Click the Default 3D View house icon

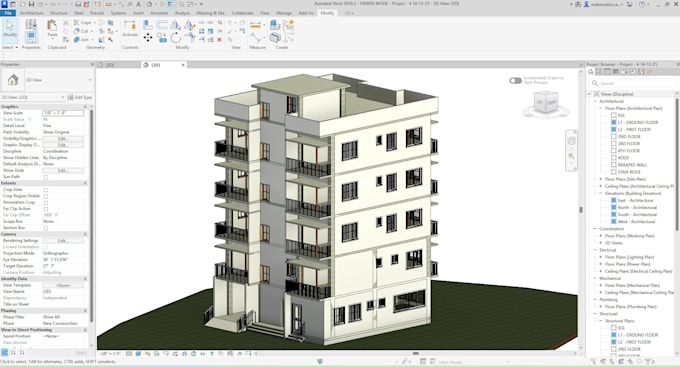tap(149, 4)
